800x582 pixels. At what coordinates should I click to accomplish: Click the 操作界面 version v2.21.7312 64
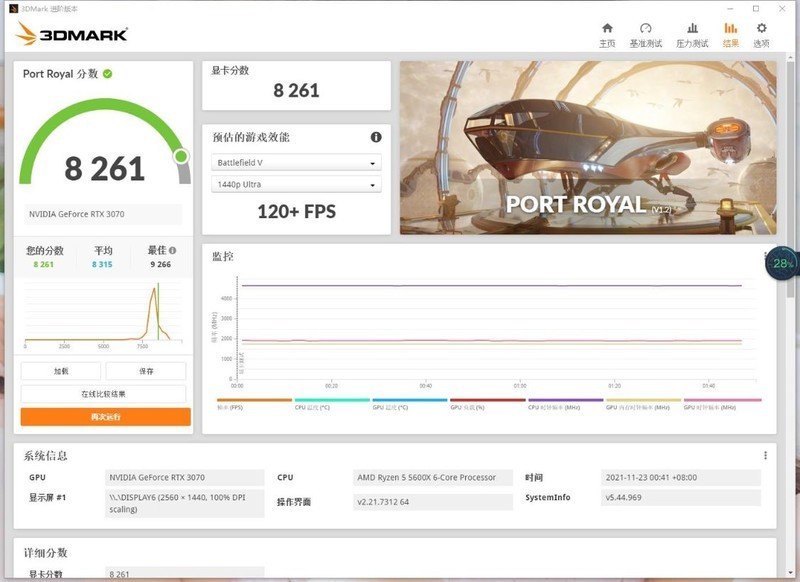(x=433, y=502)
